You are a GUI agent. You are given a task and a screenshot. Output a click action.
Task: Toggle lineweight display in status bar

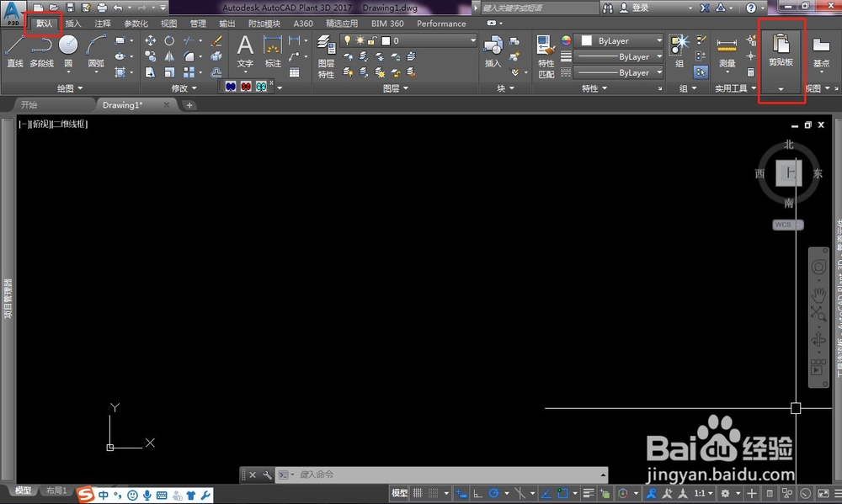[x=589, y=493]
